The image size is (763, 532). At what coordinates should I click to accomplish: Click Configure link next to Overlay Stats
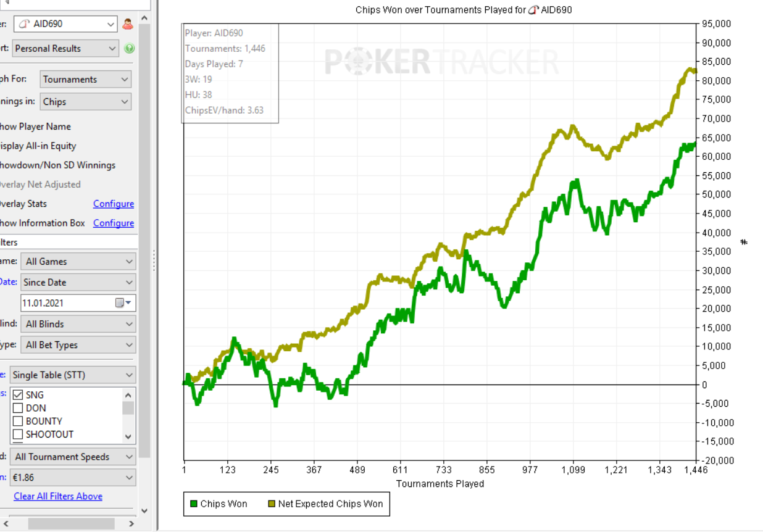coord(113,204)
